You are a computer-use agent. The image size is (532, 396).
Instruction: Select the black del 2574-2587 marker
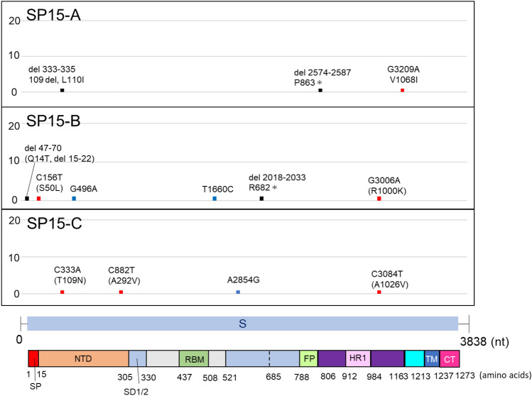coord(320,90)
